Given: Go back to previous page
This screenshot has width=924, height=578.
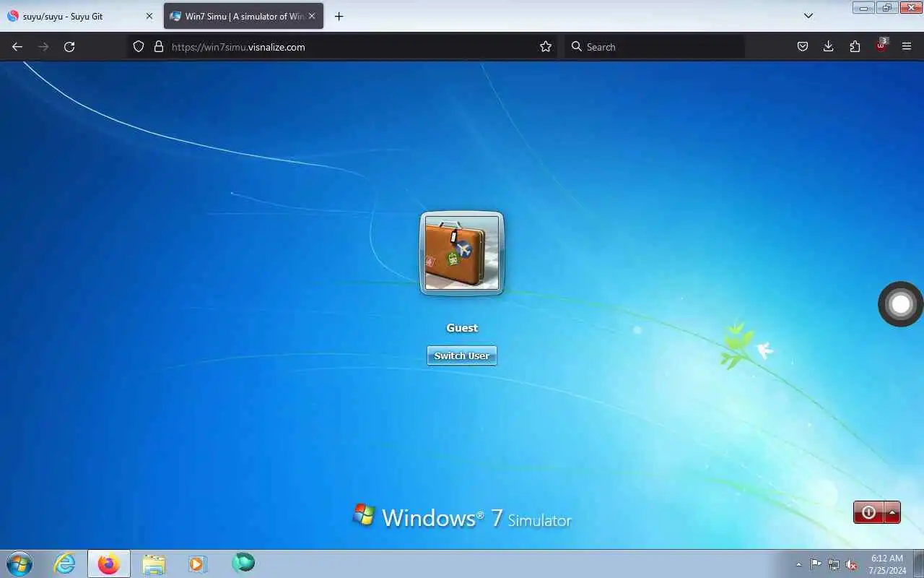Looking at the screenshot, I should click(17, 47).
